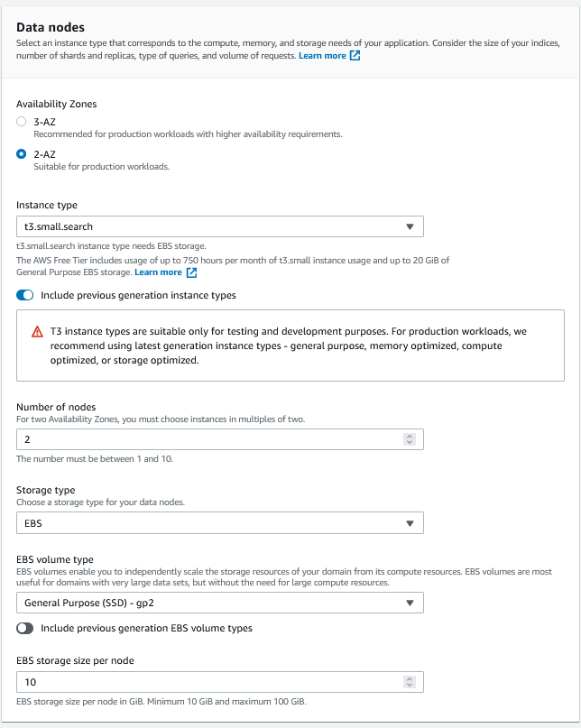581x728 pixels.
Task: Click external link icon after Free Tier Learn more
Action: 191,272
